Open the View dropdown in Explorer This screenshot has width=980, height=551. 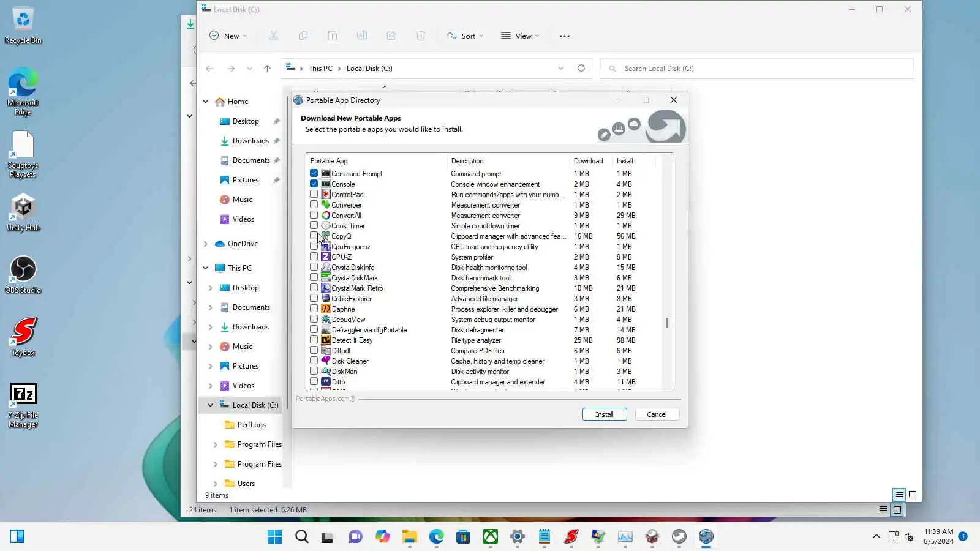[x=520, y=36]
